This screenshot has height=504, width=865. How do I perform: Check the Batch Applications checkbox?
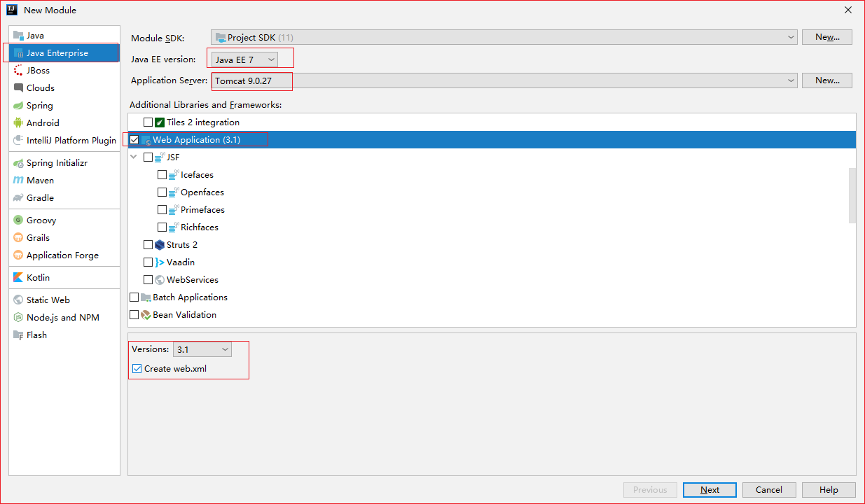[x=134, y=297]
